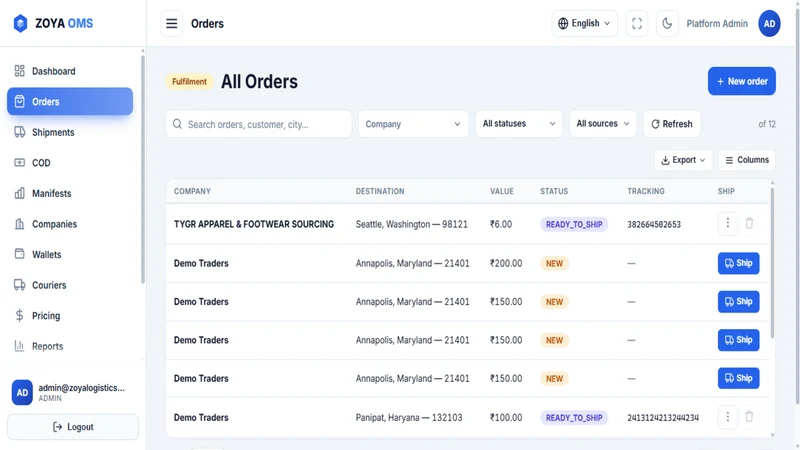Click the NEW status badge of ₹200.00 order
This screenshot has width=800, height=450.
(x=555, y=263)
